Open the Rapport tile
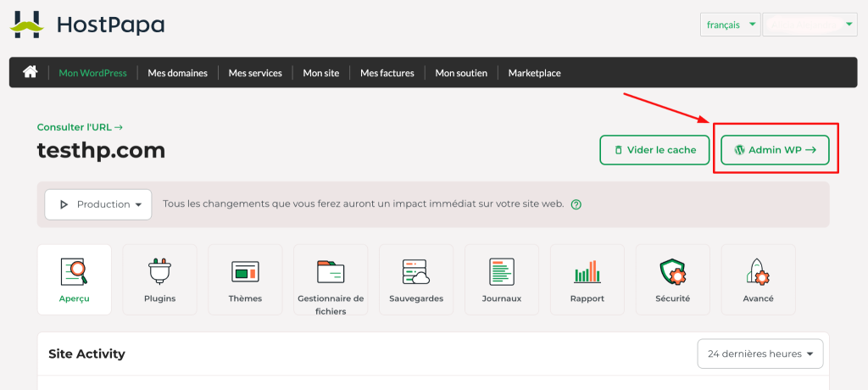 tap(587, 280)
